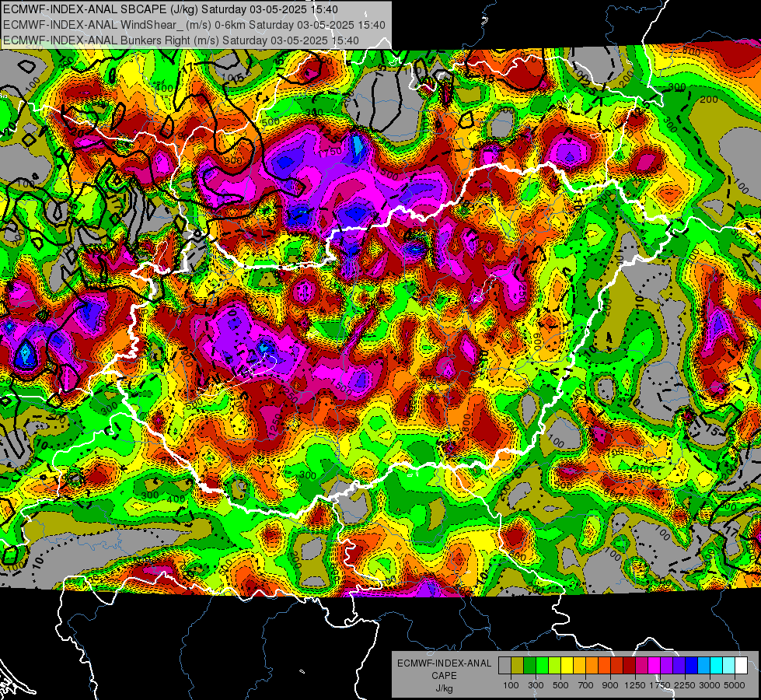This screenshot has height=700, width=761.
Task: Click the WindShear_ 0-6km title line
Action: [194, 25]
